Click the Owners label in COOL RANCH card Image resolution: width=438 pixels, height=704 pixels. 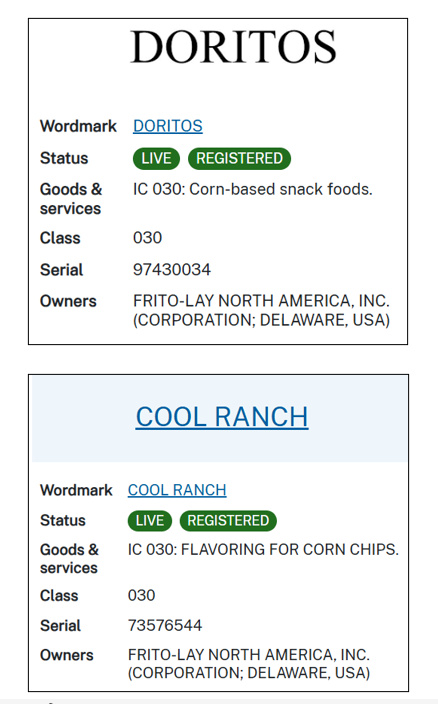pos(67,655)
